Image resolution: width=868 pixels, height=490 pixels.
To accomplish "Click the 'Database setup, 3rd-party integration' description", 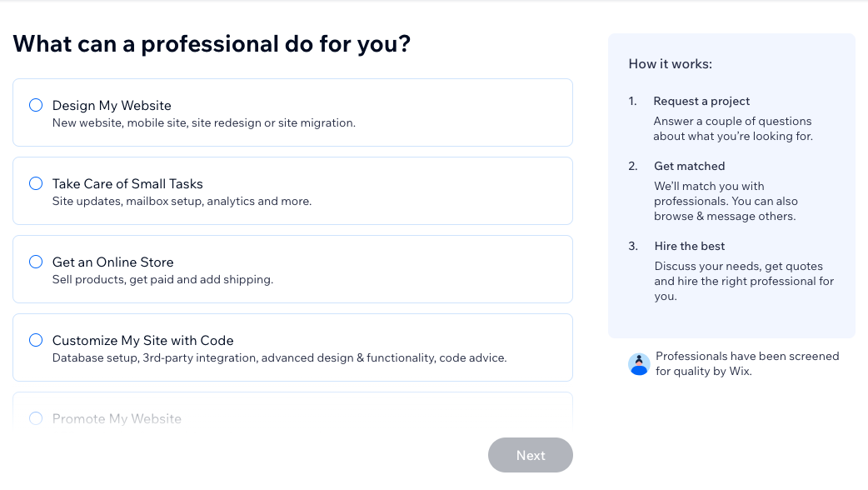I will (x=279, y=358).
